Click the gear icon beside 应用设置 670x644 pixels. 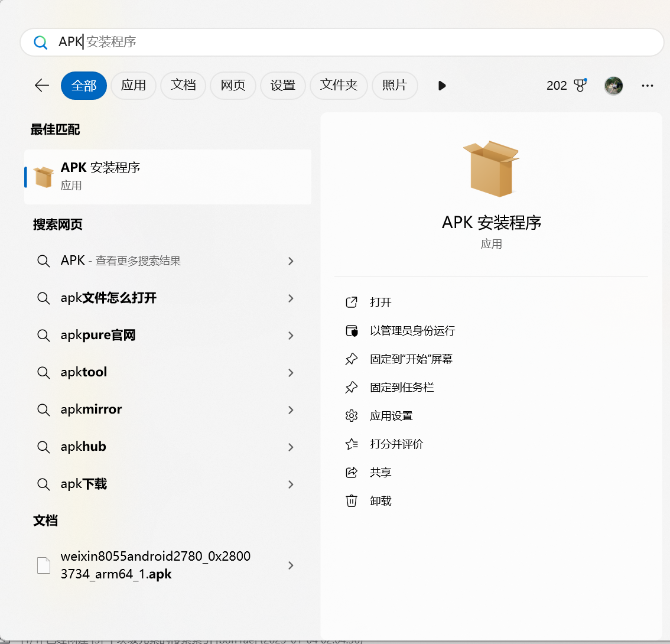351,416
